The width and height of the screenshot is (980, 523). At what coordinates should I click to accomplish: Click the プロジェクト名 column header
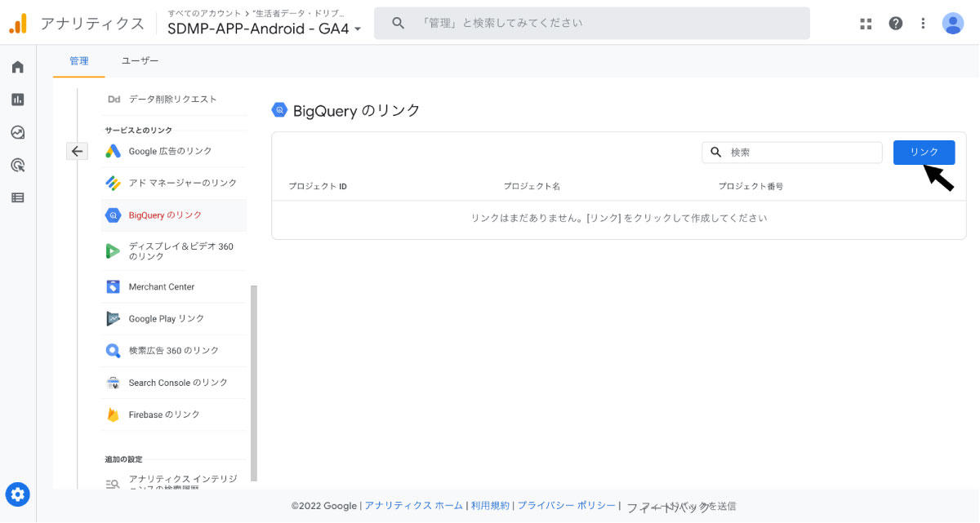[x=532, y=187]
